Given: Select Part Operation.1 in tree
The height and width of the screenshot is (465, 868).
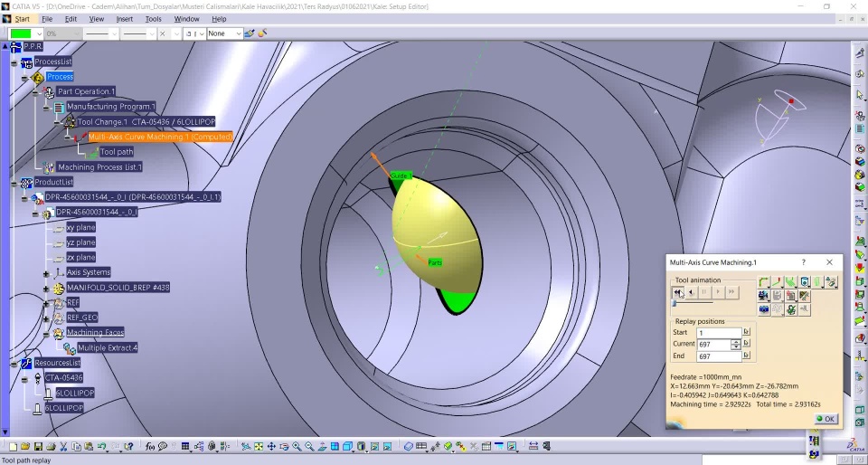Looking at the screenshot, I should tap(86, 91).
